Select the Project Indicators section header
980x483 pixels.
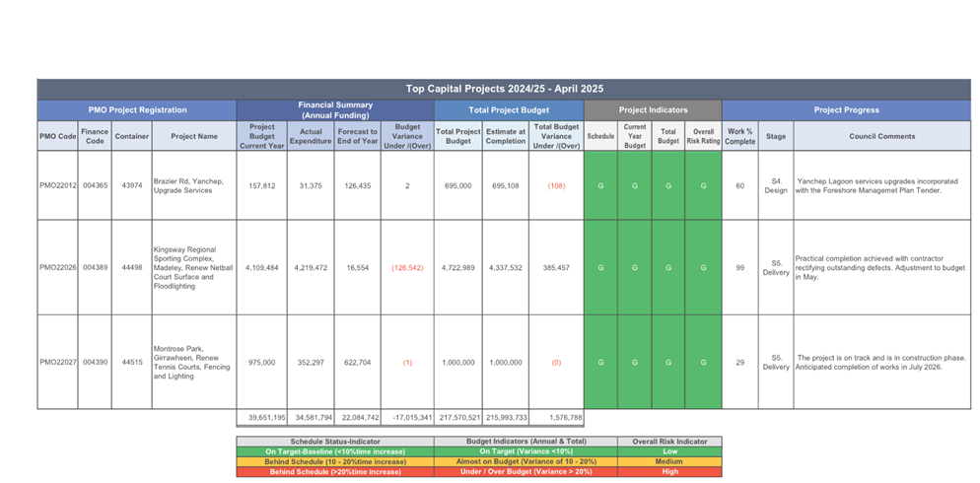coord(653,110)
